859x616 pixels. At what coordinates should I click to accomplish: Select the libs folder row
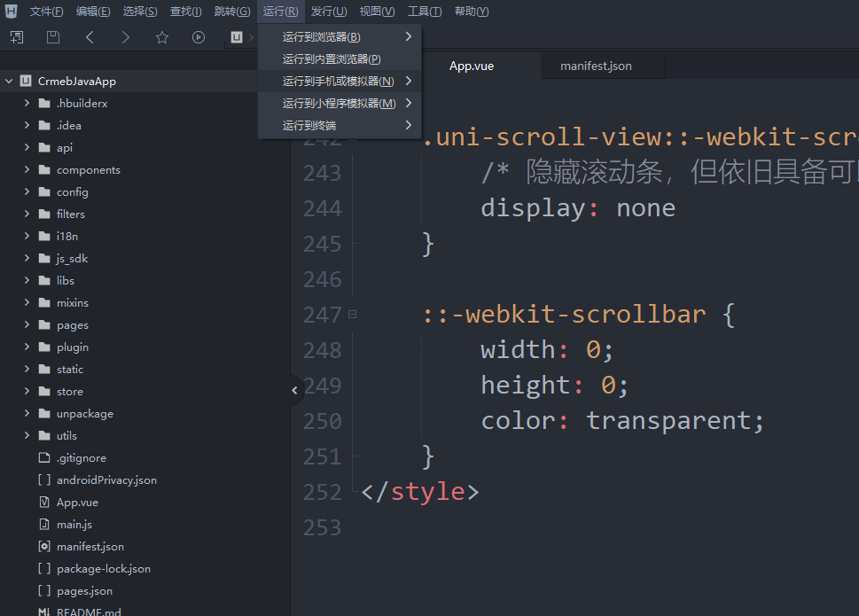(x=145, y=280)
